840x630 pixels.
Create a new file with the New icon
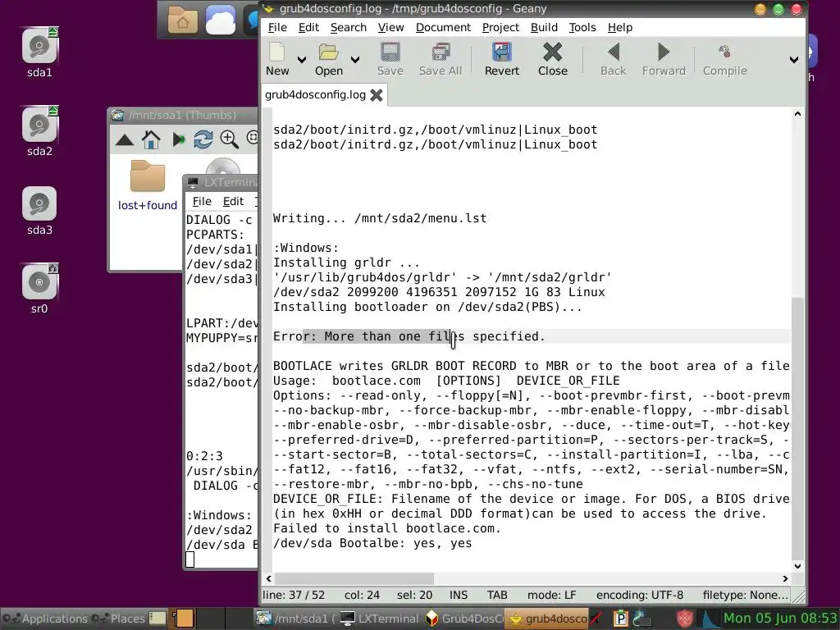277,52
